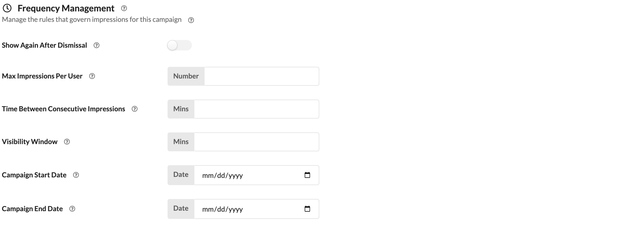Open help icon next to Frequency Management heading
This screenshot has width=644, height=239.
(124, 8)
